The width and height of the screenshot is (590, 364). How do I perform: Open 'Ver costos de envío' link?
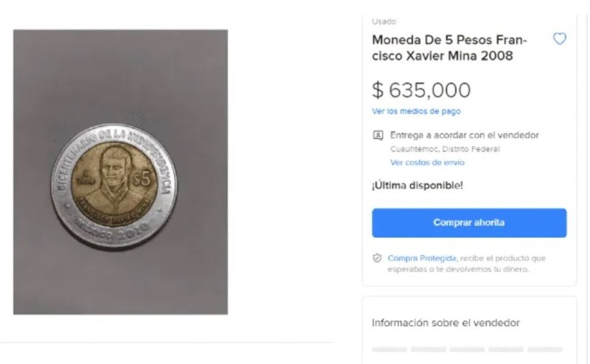427,162
